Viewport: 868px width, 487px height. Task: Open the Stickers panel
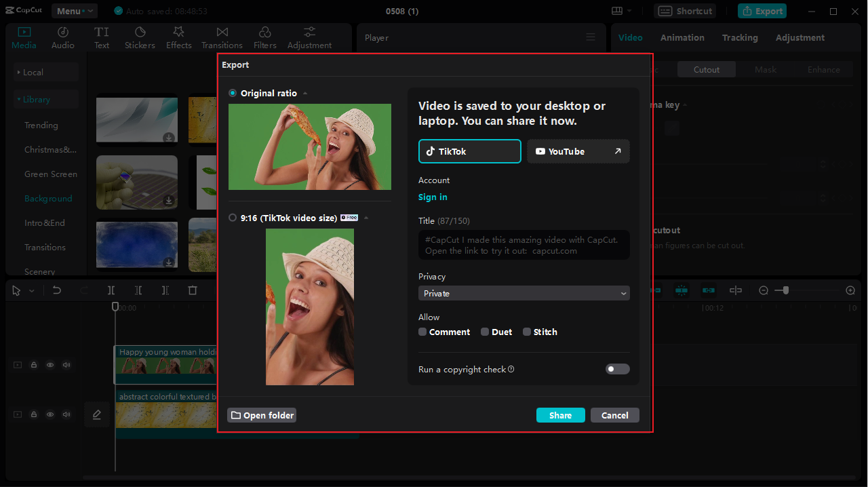(x=140, y=38)
